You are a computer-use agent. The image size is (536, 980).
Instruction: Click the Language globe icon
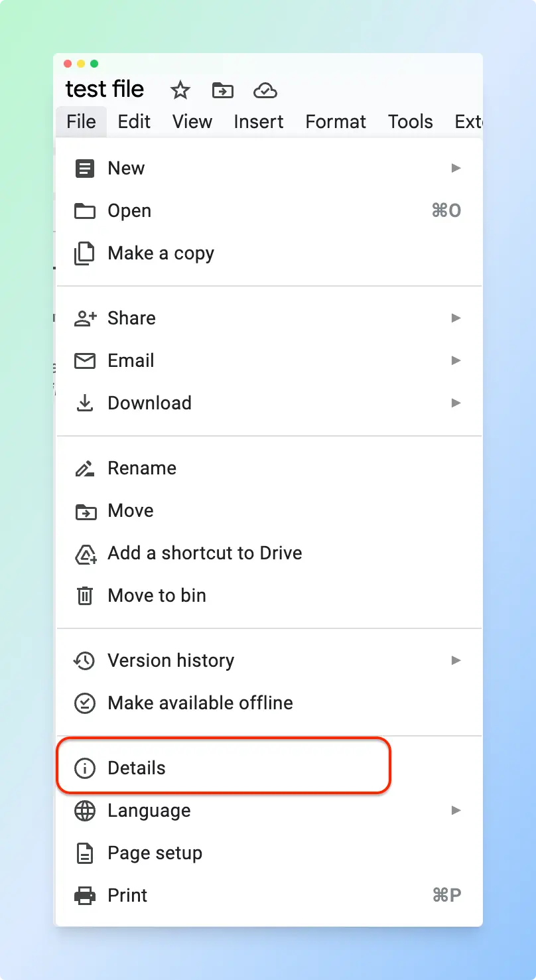[x=84, y=811]
